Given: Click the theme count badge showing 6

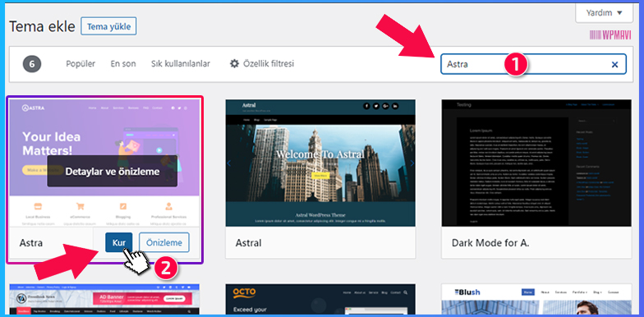Looking at the screenshot, I should [x=32, y=64].
